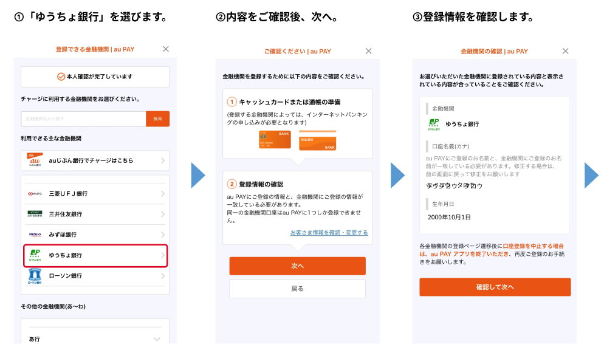
Task: Expand the あ行 bank list section
Action: pyautogui.click(x=157, y=339)
